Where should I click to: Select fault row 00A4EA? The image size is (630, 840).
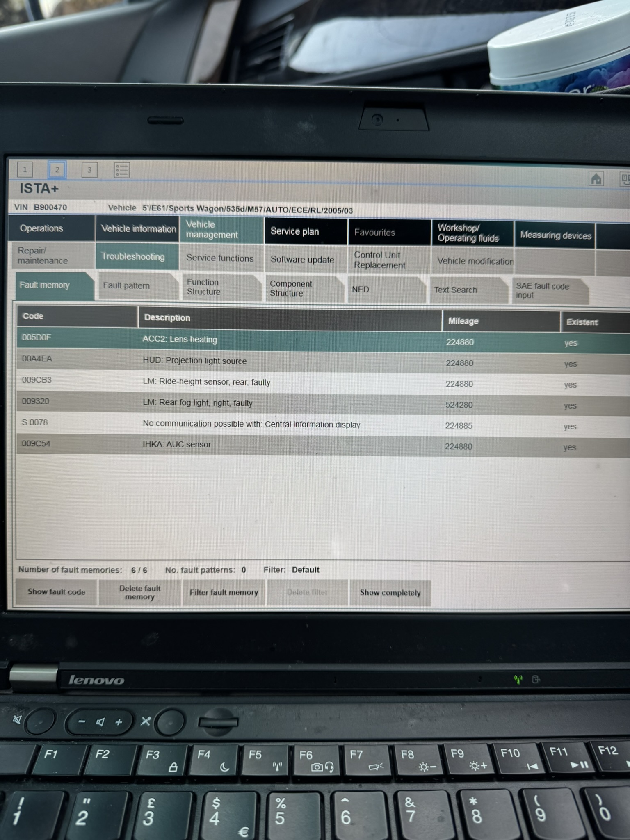click(x=323, y=361)
